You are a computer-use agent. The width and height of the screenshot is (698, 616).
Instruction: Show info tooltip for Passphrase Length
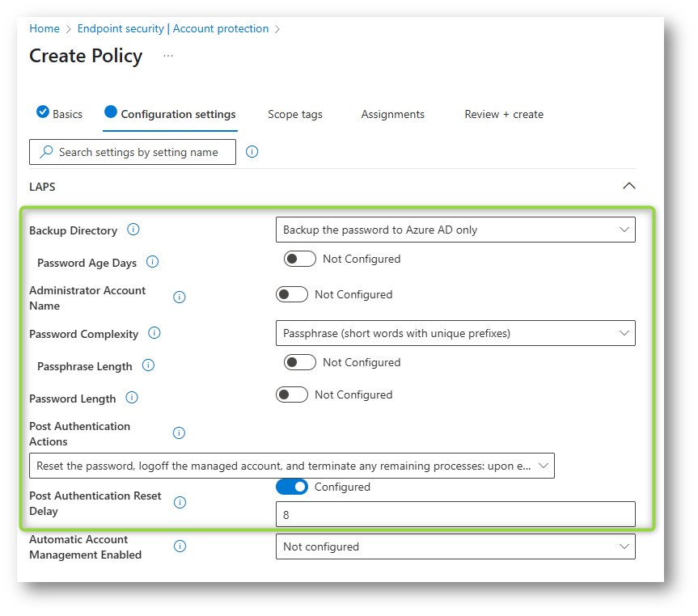pos(148,365)
